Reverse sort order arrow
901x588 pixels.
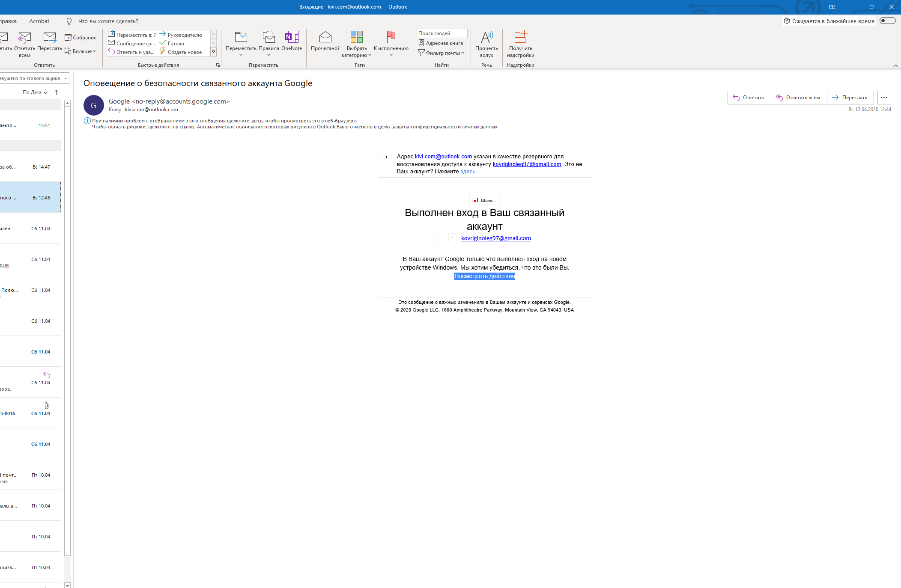56,92
